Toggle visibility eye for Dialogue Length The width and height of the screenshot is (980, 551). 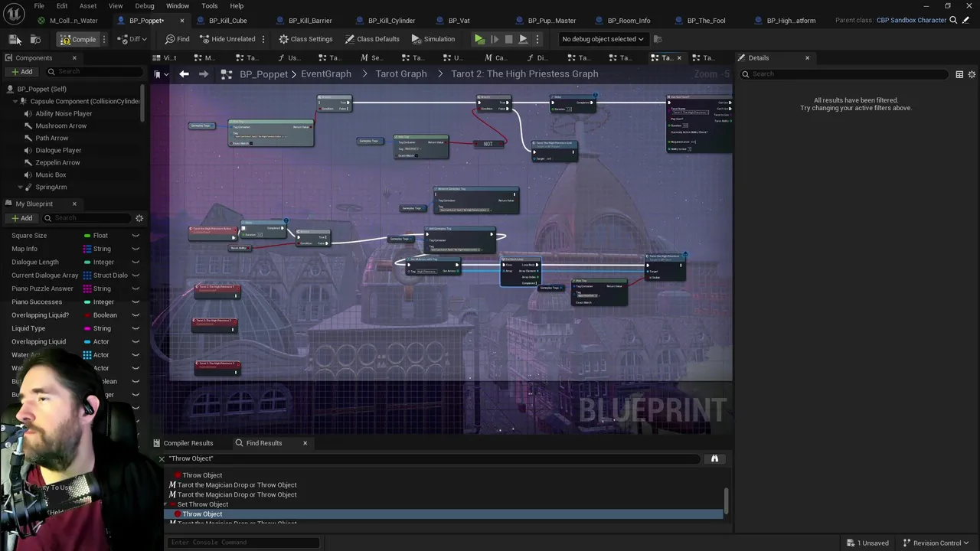tap(136, 262)
